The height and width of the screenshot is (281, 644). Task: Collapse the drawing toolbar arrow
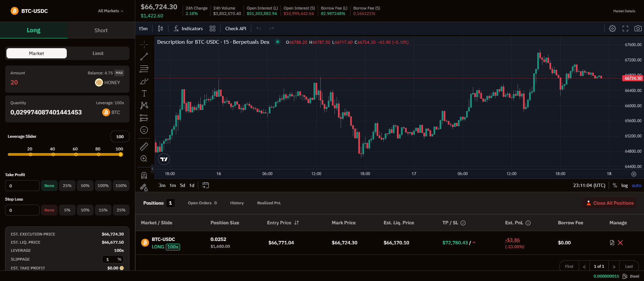pos(152,169)
